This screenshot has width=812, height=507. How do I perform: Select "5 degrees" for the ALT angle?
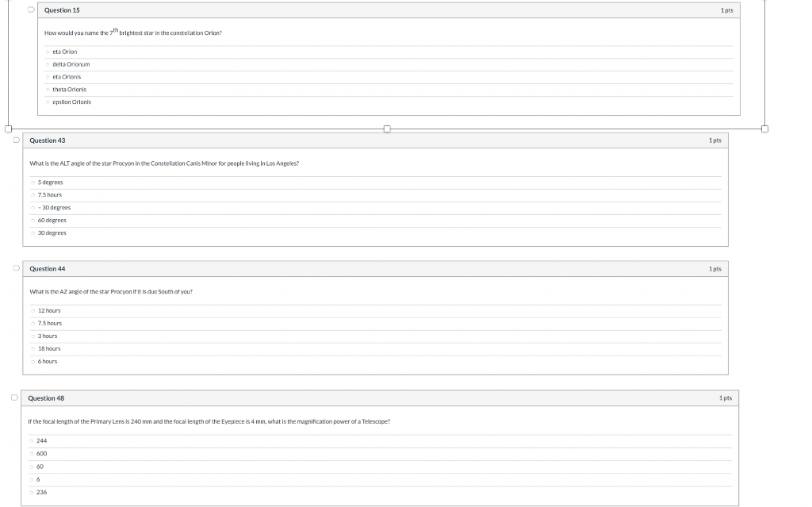pyautogui.click(x=33, y=182)
